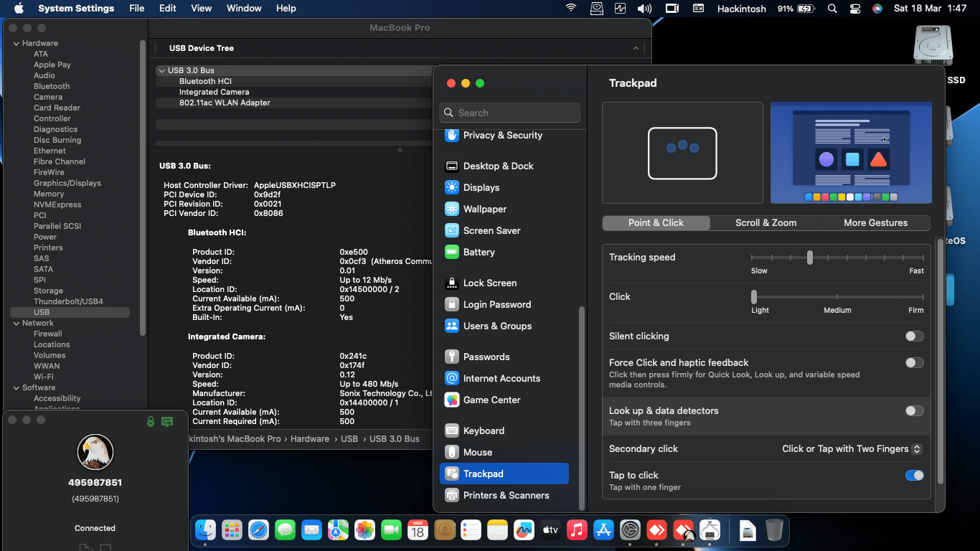
Task: Open Safari from the Dock
Action: point(258,530)
